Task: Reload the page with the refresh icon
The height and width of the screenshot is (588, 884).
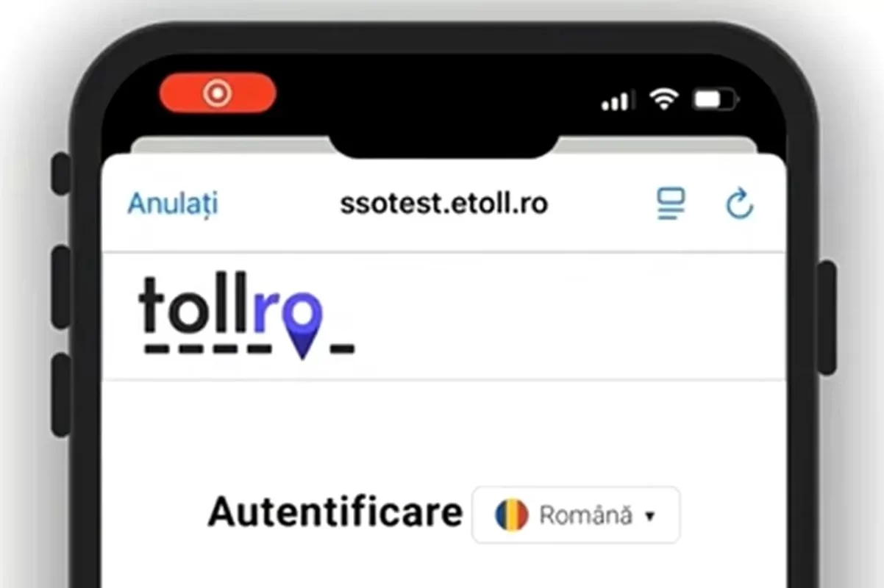Action: tap(739, 204)
